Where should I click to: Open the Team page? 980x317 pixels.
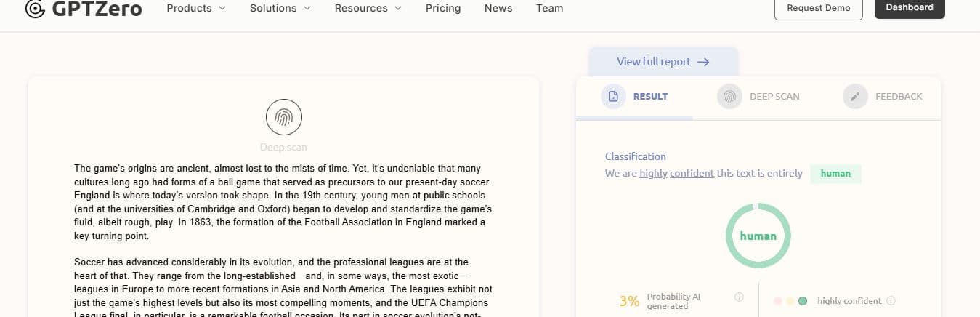(549, 8)
